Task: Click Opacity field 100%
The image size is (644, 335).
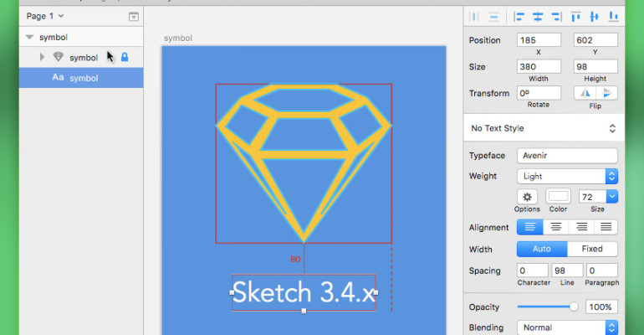Action: click(601, 307)
